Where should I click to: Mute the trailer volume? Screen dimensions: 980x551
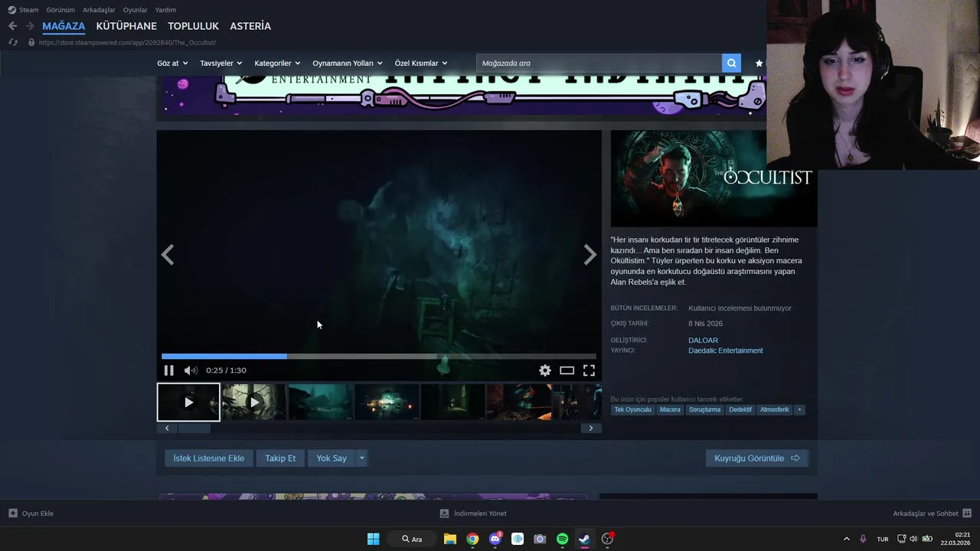click(x=191, y=370)
